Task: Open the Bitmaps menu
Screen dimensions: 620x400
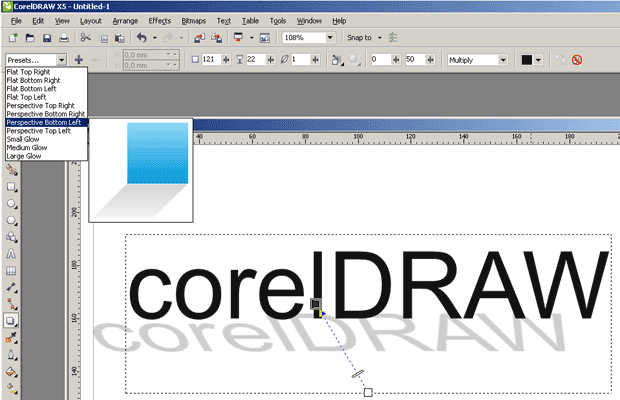Action: pos(193,21)
